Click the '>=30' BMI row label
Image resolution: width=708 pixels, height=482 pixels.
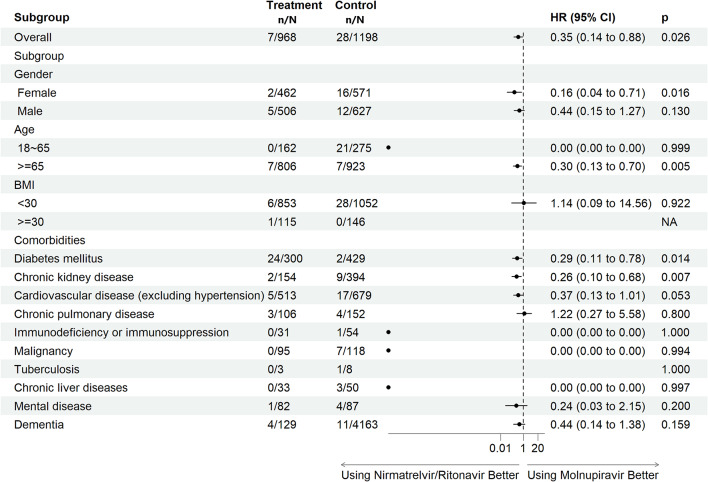31,222
